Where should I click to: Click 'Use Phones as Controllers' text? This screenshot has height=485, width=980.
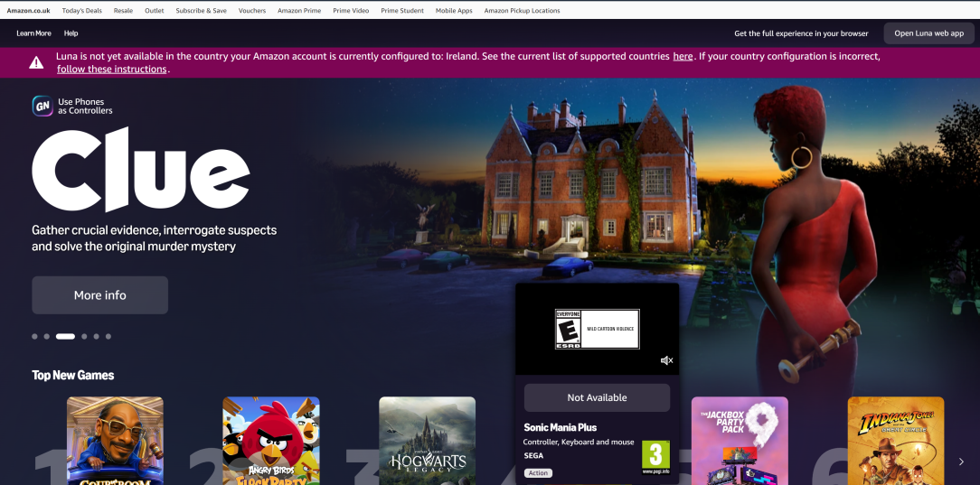85,106
